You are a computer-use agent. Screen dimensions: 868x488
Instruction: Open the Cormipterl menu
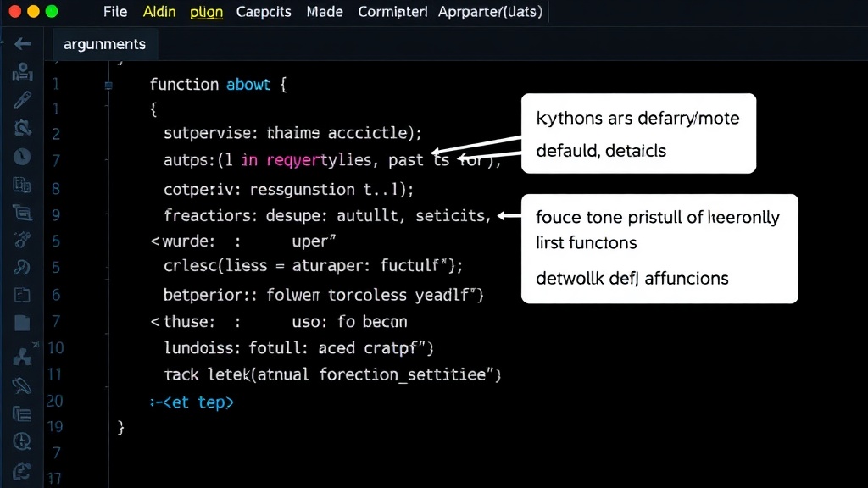tap(392, 12)
